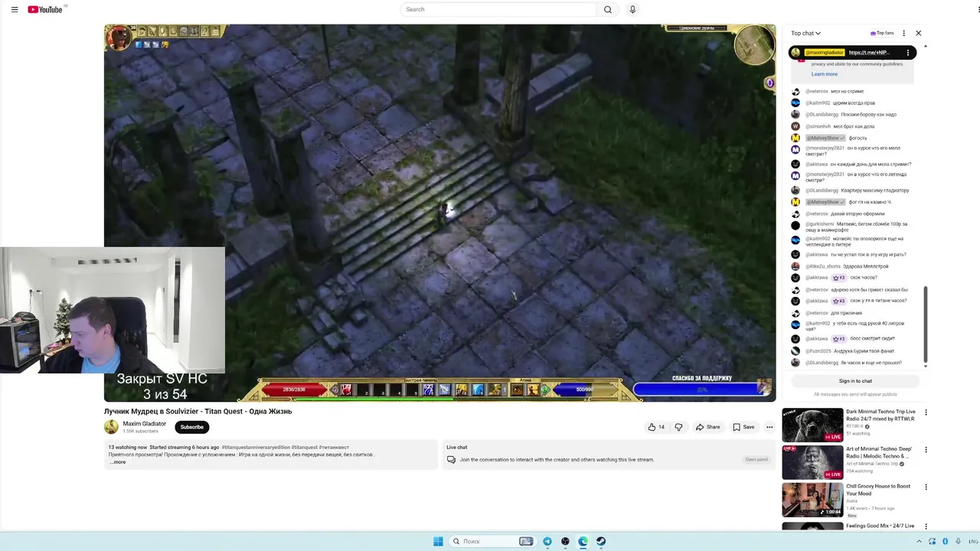Open pinned t.me link

pyautogui.click(x=869, y=53)
